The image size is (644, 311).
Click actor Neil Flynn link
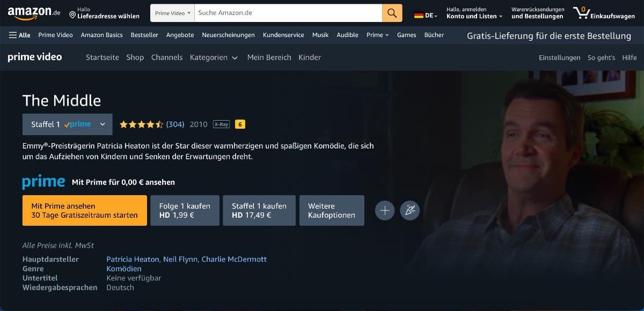[180, 259]
